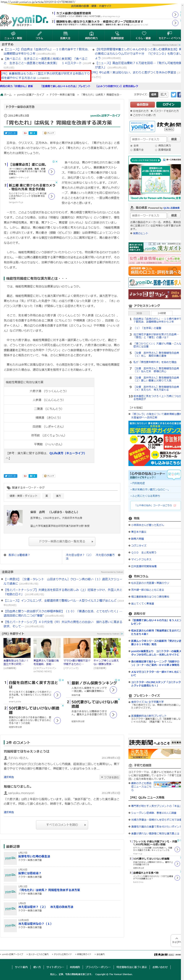Open the yomiDr. 漢方ガイド banner
This screenshot has height=980, width=184.
click(x=155, y=248)
